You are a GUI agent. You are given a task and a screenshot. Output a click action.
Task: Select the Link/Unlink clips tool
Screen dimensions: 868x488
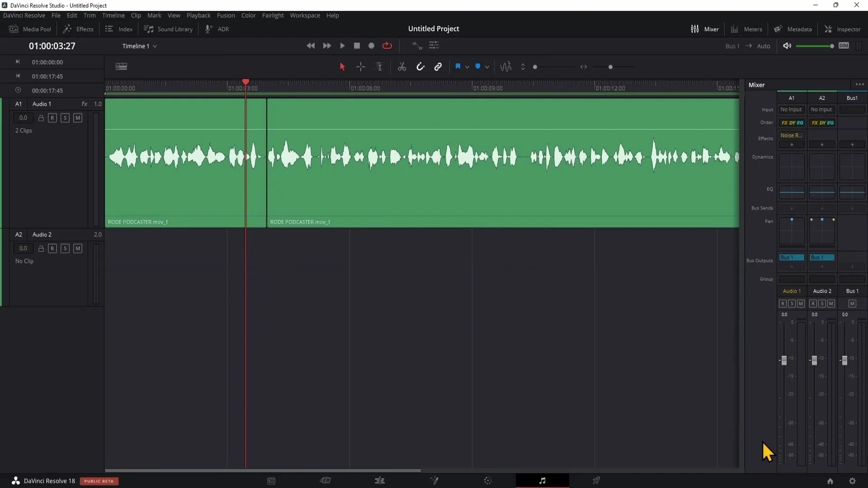(438, 66)
